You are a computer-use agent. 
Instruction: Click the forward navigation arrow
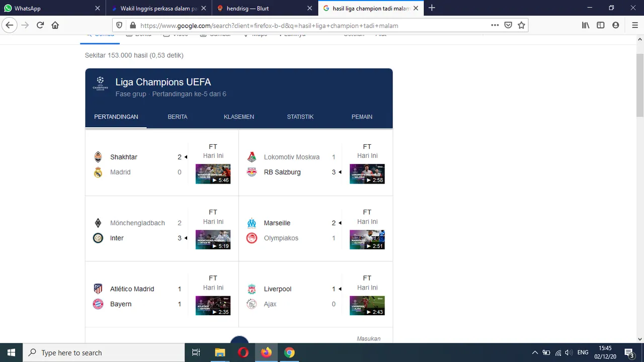25,25
